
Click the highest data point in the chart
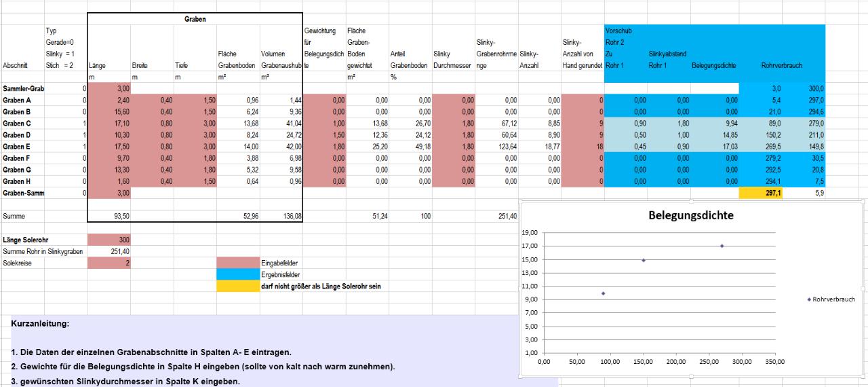(722, 246)
